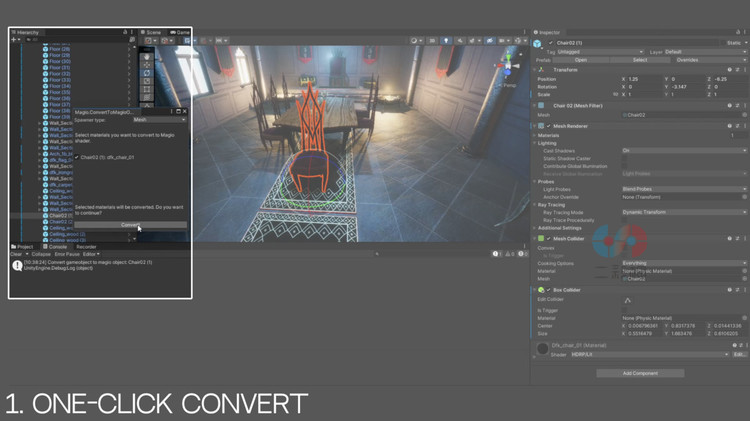Click the Mesh object picker circle
Viewport: 750px width, 421px height.
click(x=744, y=115)
